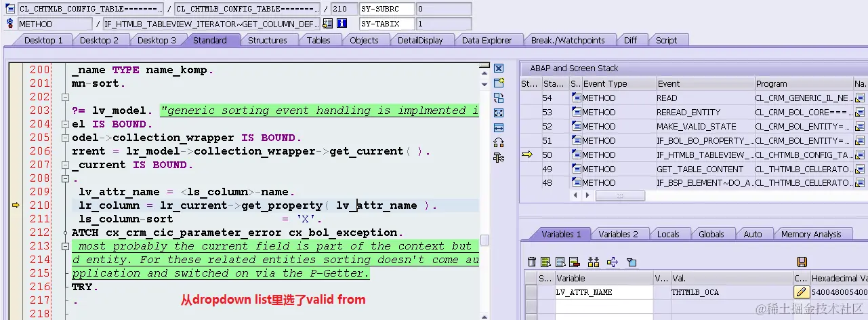
Task: Click the method icon in stack row 50
Action: coord(576,155)
